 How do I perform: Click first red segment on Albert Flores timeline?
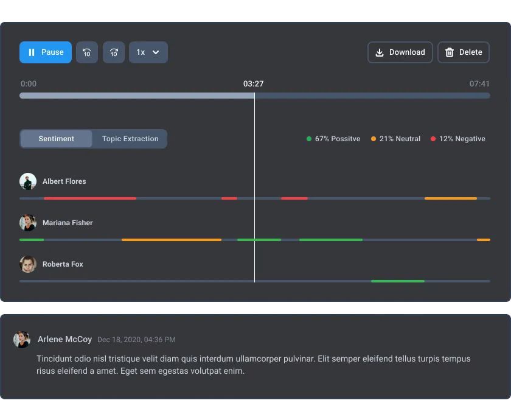point(89,198)
